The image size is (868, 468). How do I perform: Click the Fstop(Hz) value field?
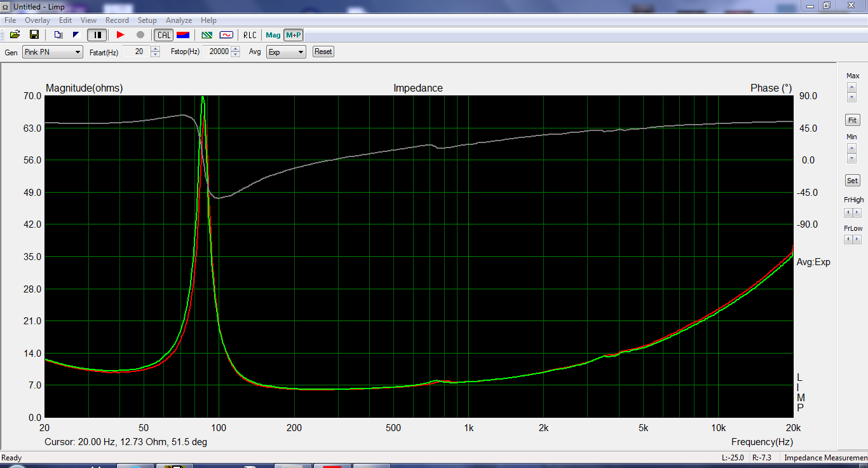click(217, 52)
